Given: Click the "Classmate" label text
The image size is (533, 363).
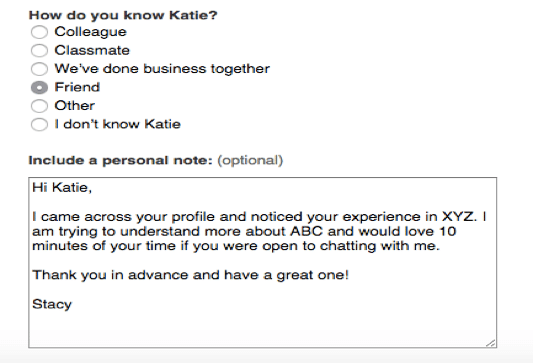Looking at the screenshot, I should tap(92, 50).
